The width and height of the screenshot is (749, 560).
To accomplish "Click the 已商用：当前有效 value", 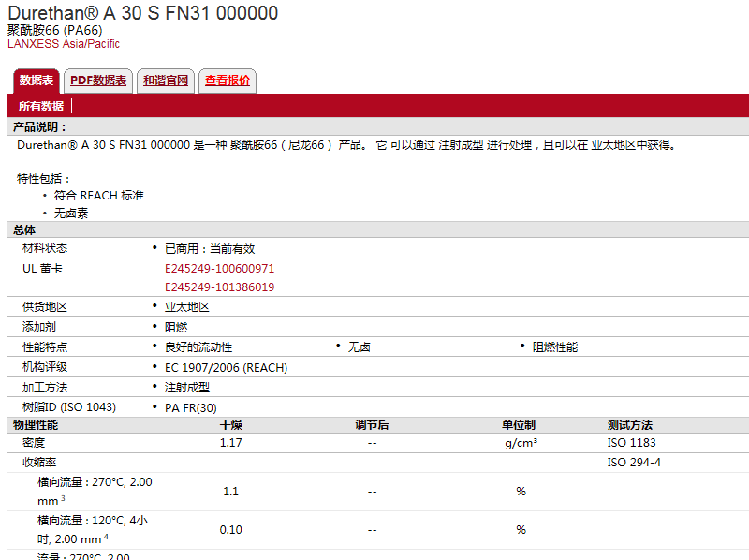I will coord(210,249).
